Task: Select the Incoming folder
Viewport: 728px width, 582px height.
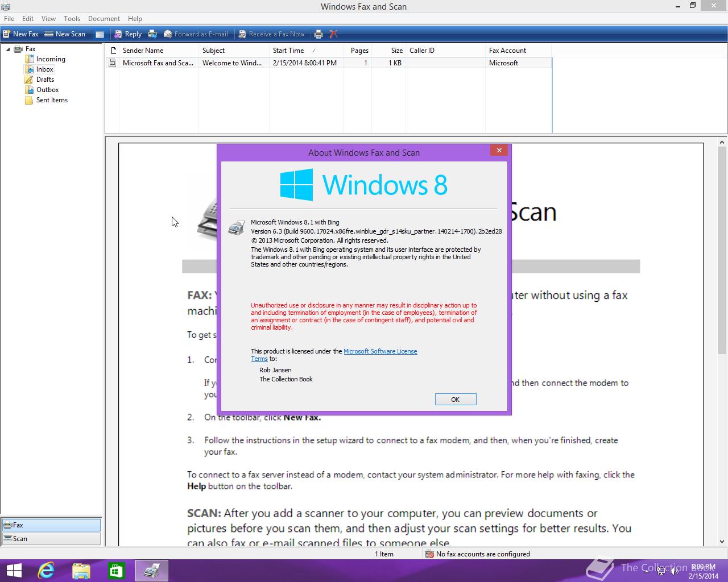Action: point(51,59)
